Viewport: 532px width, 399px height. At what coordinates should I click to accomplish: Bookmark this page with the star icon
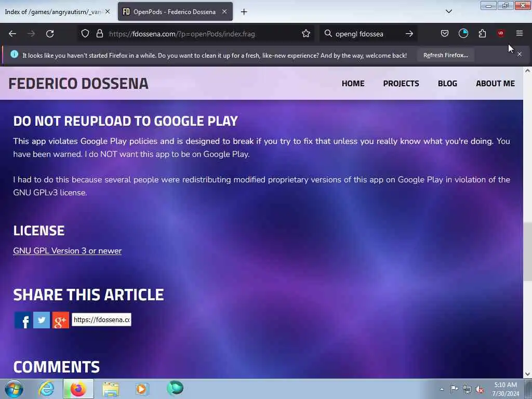coord(306,33)
